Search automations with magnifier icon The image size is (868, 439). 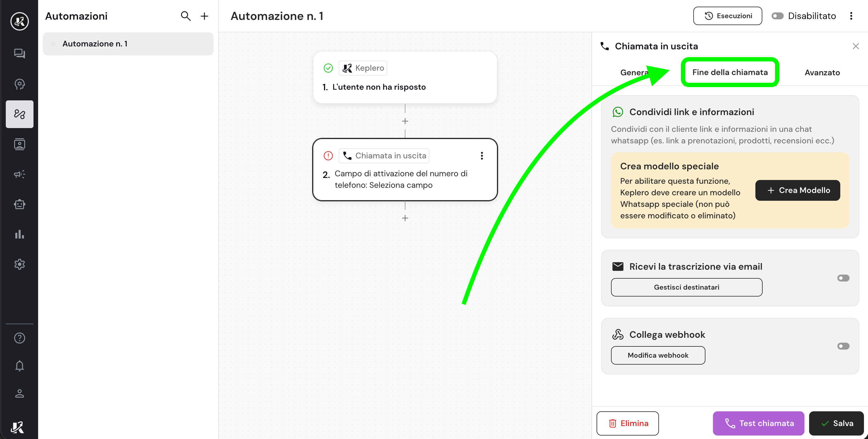185,16
